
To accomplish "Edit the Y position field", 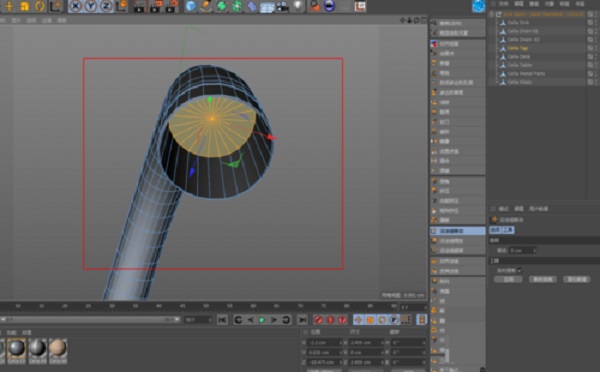I will 324,352.
